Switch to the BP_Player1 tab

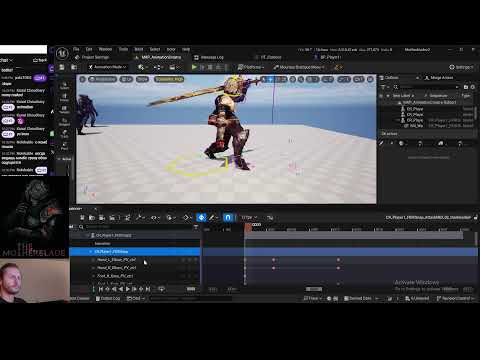pos(327,57)
